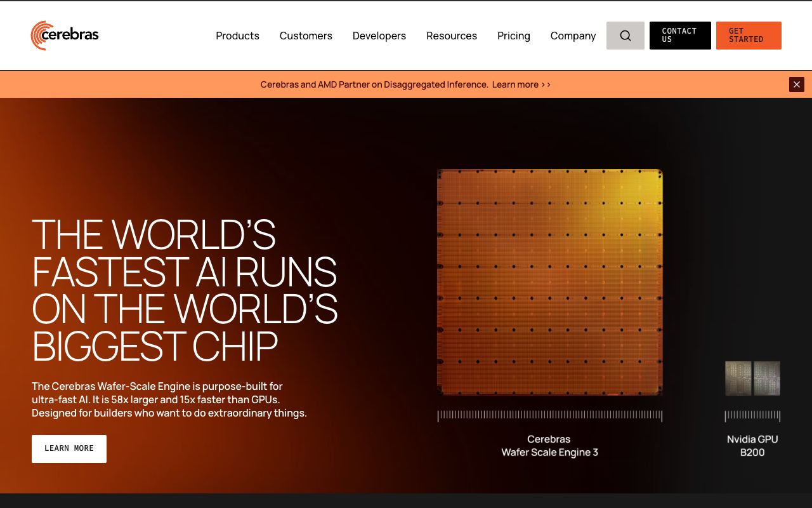Dismiss the announcement banner with the X
The image size is (812, 508).
797,84
